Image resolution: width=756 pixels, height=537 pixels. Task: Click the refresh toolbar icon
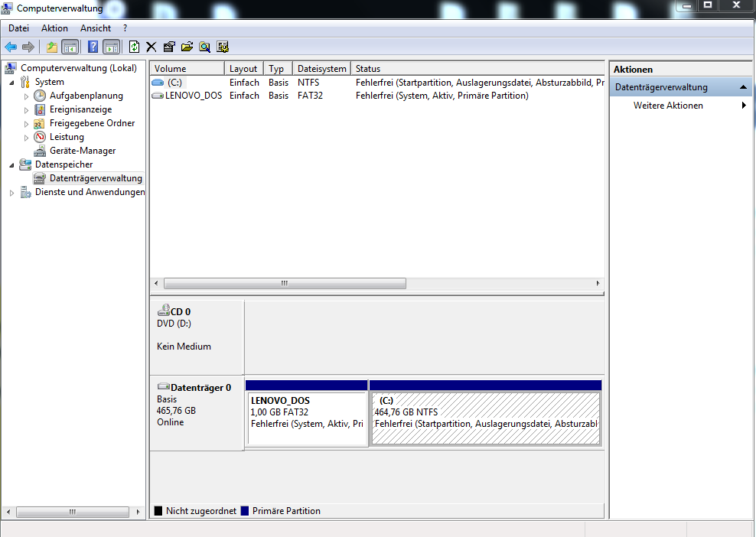134,47
